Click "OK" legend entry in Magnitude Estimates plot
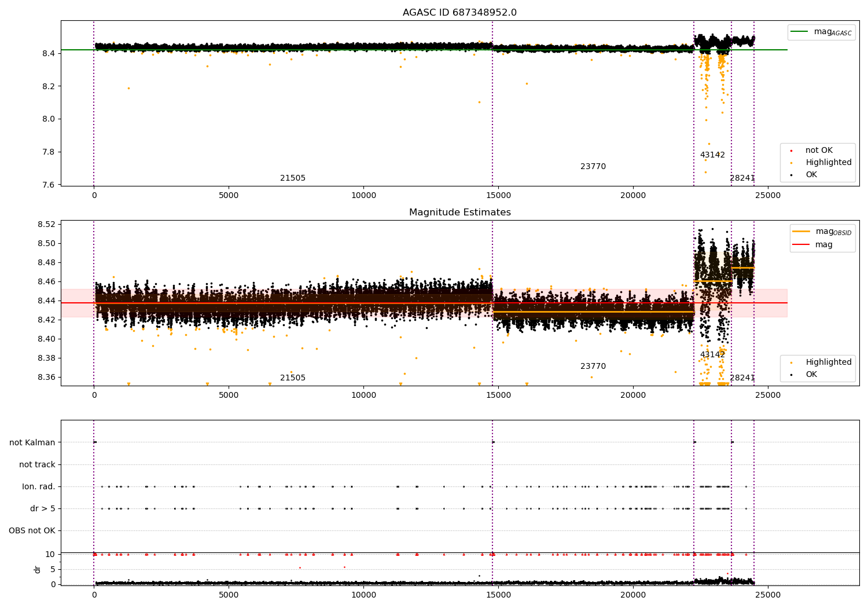This screenshot has height=608, width=868. coord(811,375)
